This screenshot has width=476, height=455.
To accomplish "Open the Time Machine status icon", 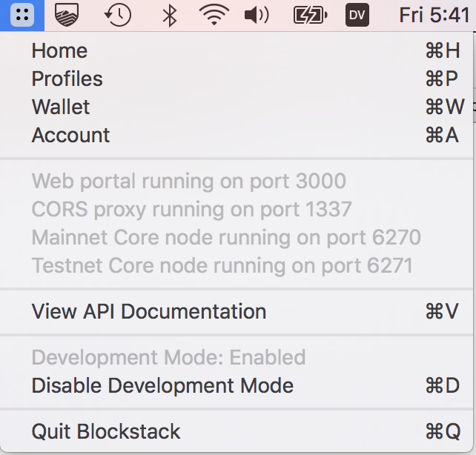I will click(118, 15).
